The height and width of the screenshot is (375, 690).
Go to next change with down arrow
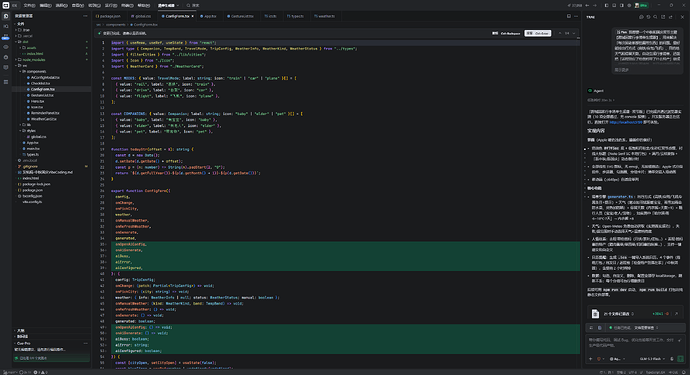coord(574,33)
